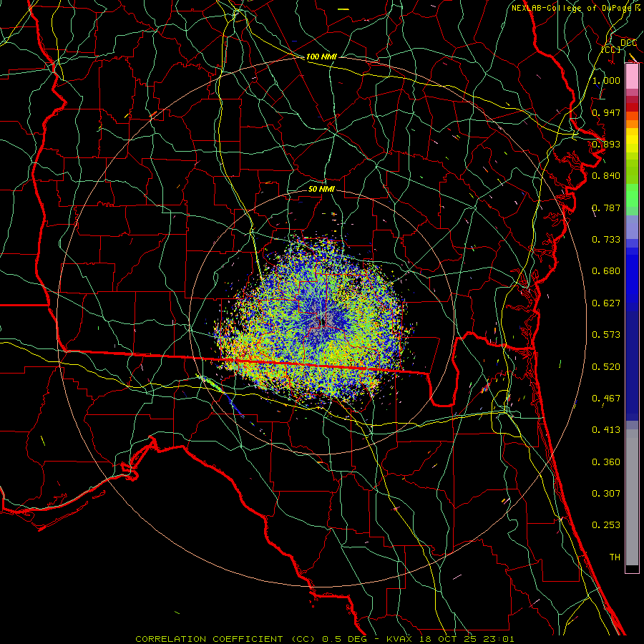Screen dimensions: 644x644
Task: Click the 0.787 legend value
Action: tap(606, 208)
